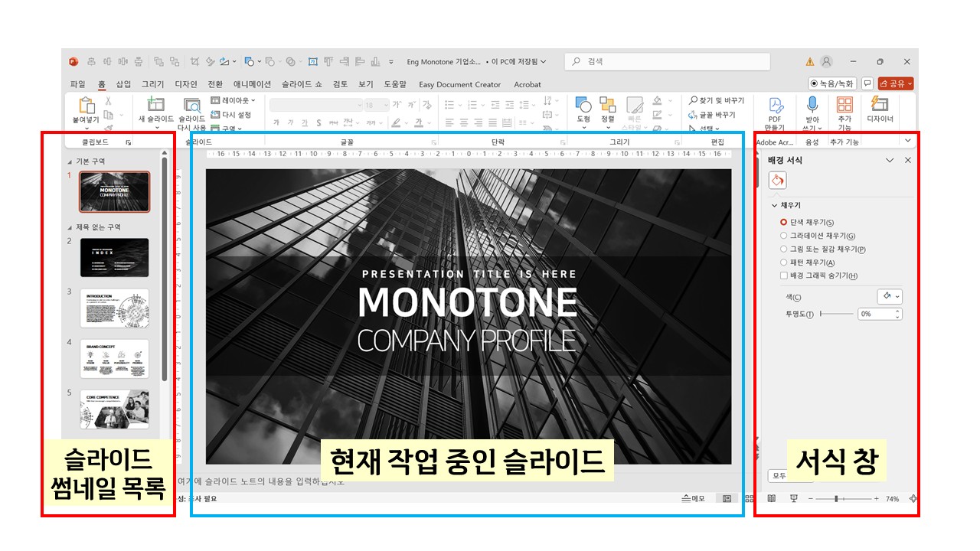Viewport: 980px width, 551px height.
Task: Toggle 메모 notes button in status bar
Action: pos(694,498)
